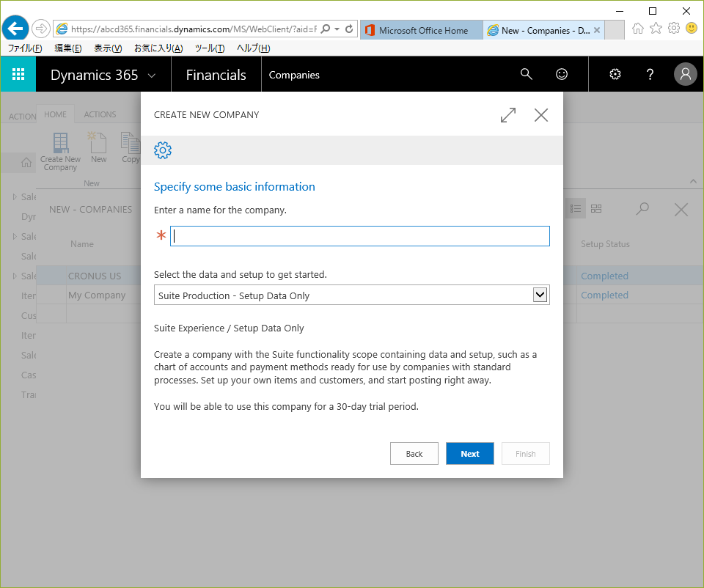This screenshot has width=704, height=588.
Task: Open the data and setup dropdown
Action: tap(540, 295)
